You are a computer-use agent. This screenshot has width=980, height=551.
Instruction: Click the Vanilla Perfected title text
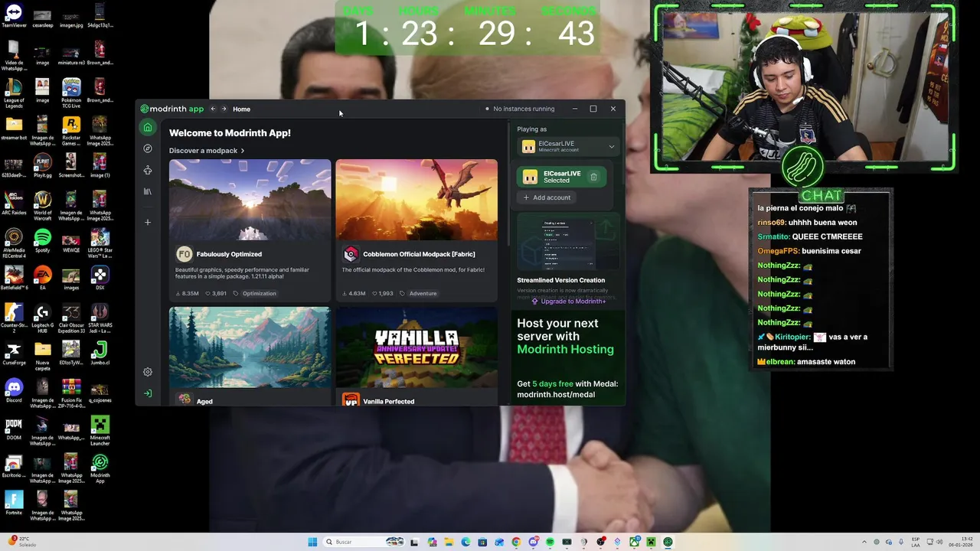tap(389, 401)
